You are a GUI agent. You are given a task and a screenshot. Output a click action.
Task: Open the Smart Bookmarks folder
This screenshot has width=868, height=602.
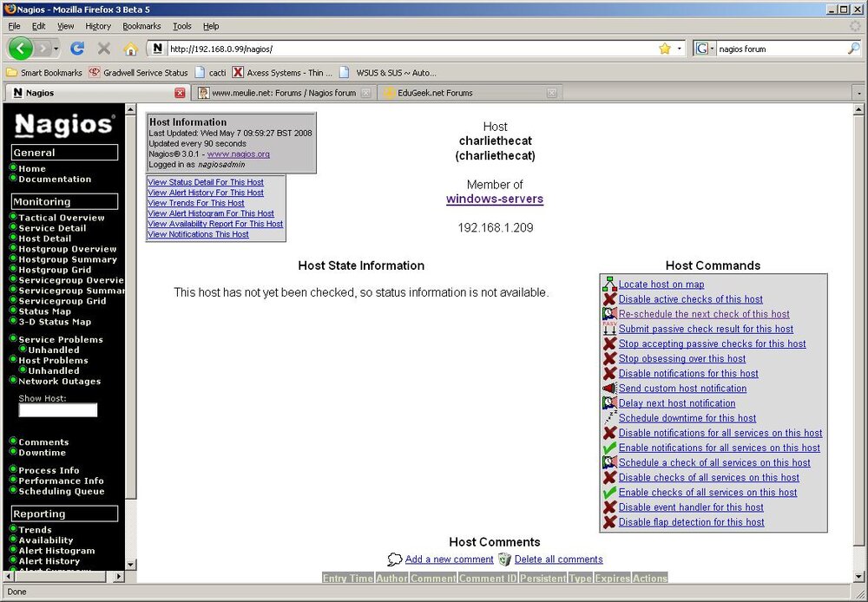[44, 73]
